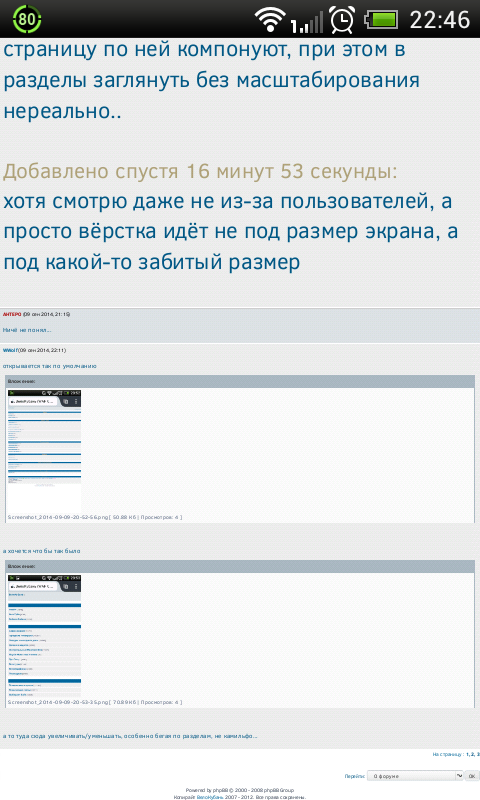This screenshot has height=800, width=480.
Task: Select file name Screenshot_2014-09-09-20-52-56.png
Action: pos(58,517)
